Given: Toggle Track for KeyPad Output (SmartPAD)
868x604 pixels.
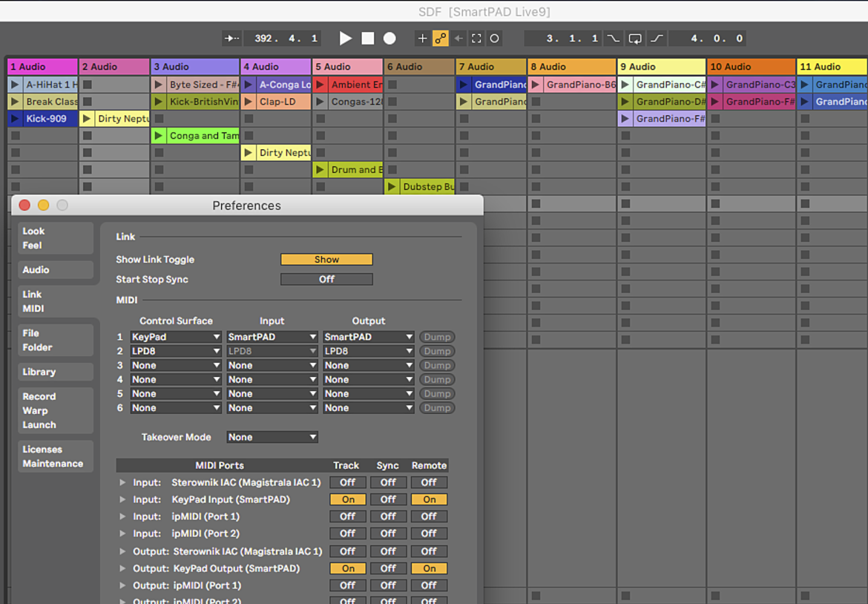Looking at the screenshot, I should (348, 568).
